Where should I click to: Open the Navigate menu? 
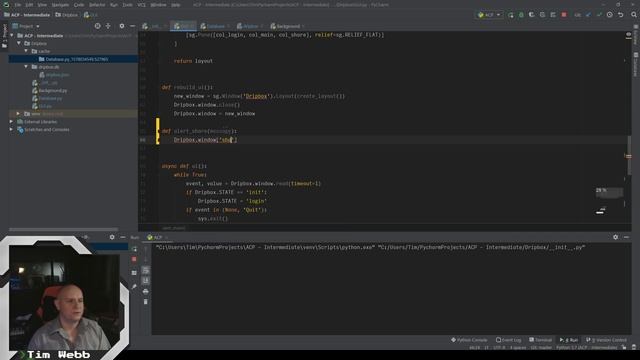(x=60, y=5)
